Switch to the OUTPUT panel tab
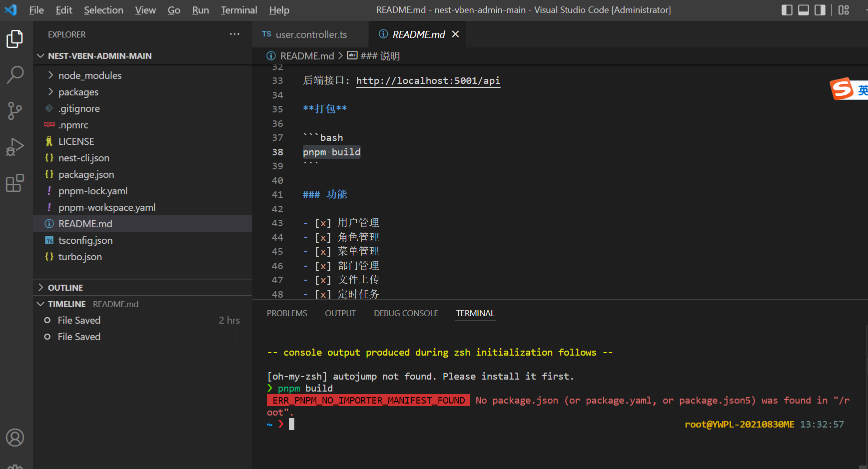Viewport: 868px width, 469px height. click(340, 313)
